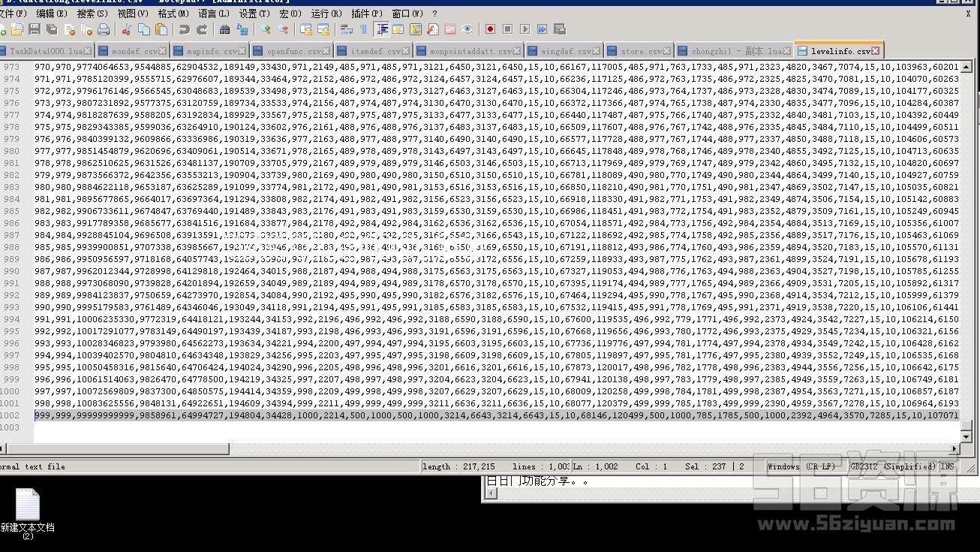Toggle show all characters pilcrow icon
This screenshot has width=980, height=552.
[364, 29]
